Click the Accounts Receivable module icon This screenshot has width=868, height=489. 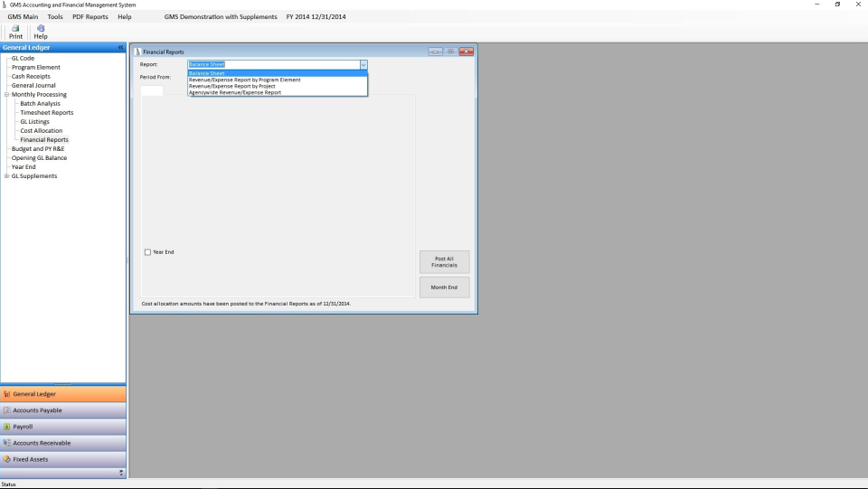pos(6,443)
